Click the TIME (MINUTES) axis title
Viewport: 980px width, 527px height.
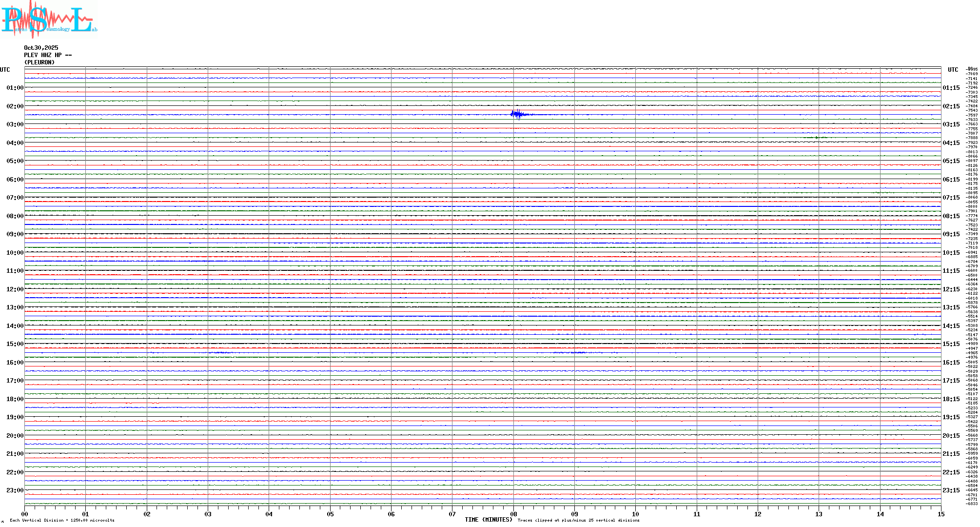pos(489,520)
